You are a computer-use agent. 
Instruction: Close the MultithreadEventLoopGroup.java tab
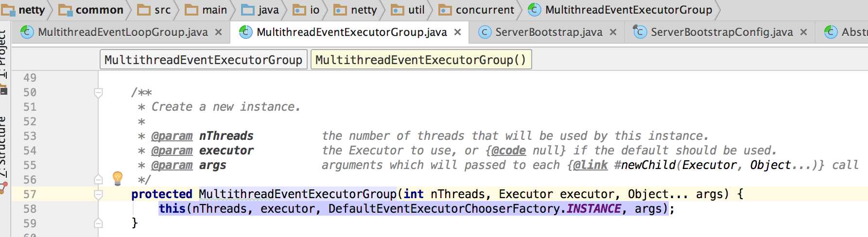219,32
